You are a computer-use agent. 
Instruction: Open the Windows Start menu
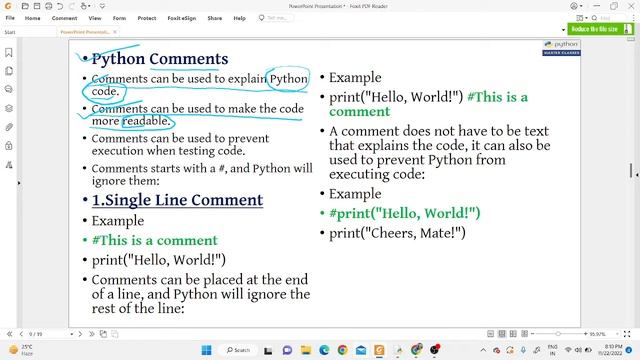207,350
